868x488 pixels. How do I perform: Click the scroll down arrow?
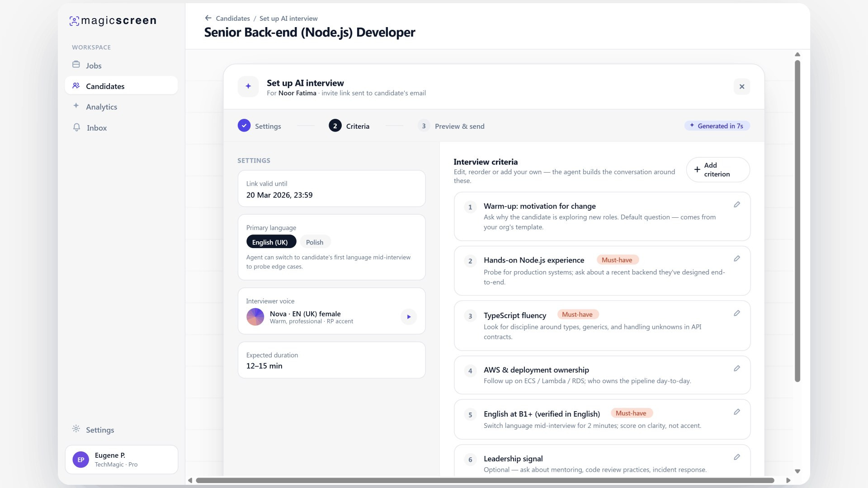[797, 471]
